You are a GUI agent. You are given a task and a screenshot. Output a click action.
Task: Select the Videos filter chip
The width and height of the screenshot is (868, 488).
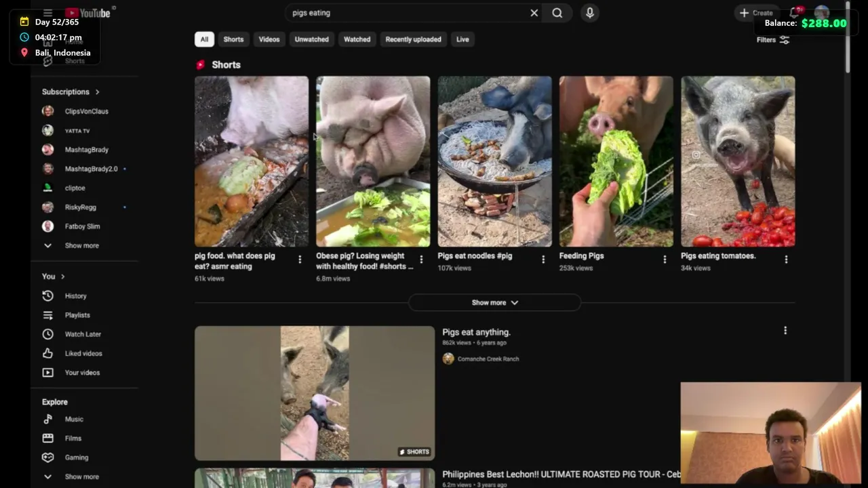point(269,39)
